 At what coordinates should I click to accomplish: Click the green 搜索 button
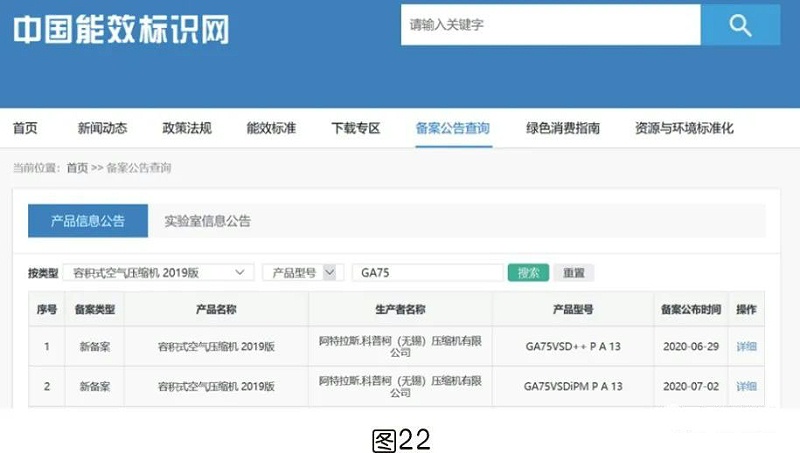[528, 272]
